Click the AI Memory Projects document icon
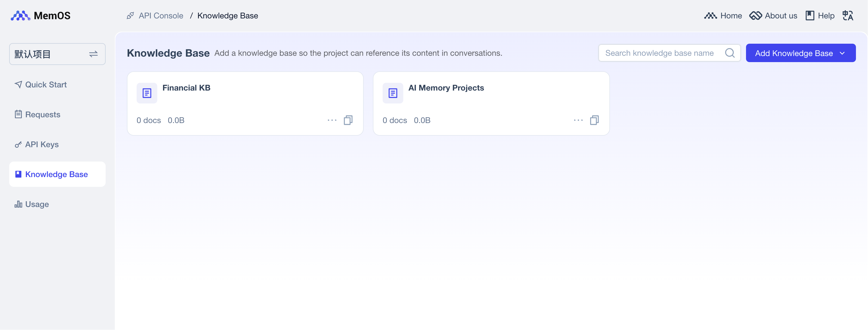 [393, 93]
